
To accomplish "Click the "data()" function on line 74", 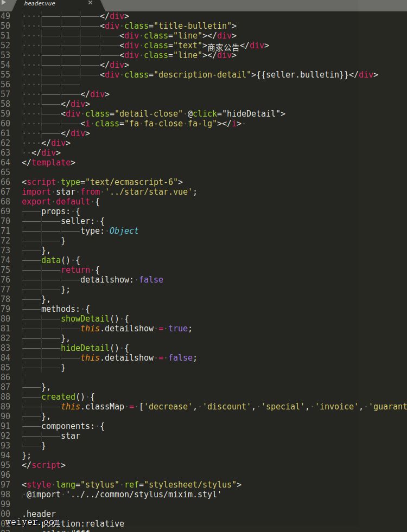I will [56, 260].
